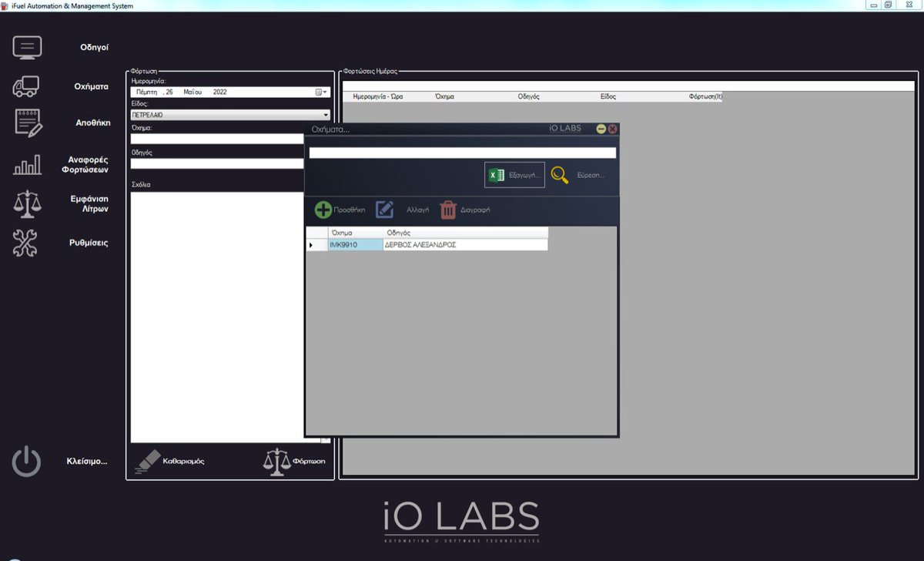Select the ΔΕΡΒΟΣ ΑΛΕΞΑΝΔΡΟΣ driver cell
Image resolution: width=924 pixels, height=561 pixels.
point(465,245)
